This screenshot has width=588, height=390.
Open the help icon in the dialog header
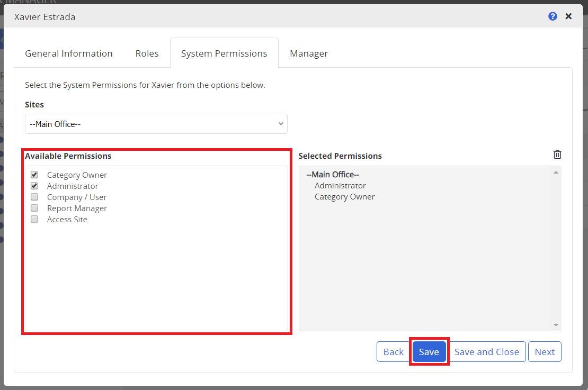coord(553,16)
